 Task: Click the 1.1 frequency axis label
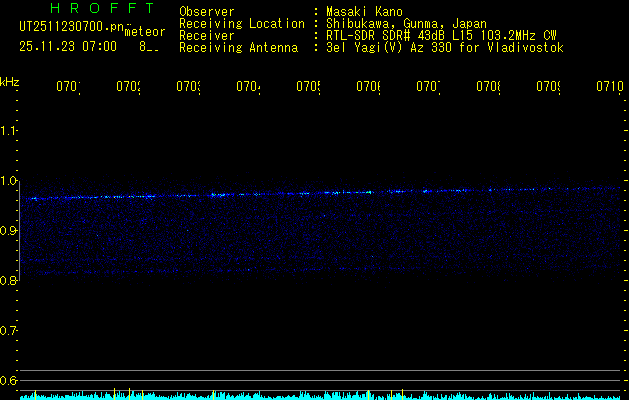[x=8, y=131]
